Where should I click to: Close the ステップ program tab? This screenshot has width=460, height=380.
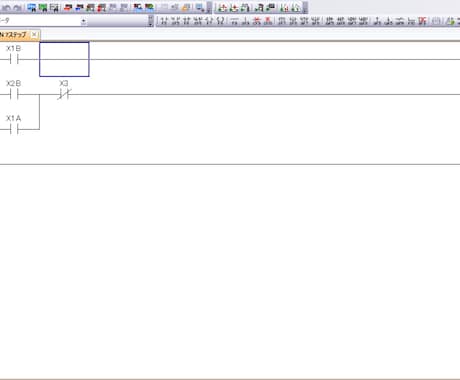[34, 34]
